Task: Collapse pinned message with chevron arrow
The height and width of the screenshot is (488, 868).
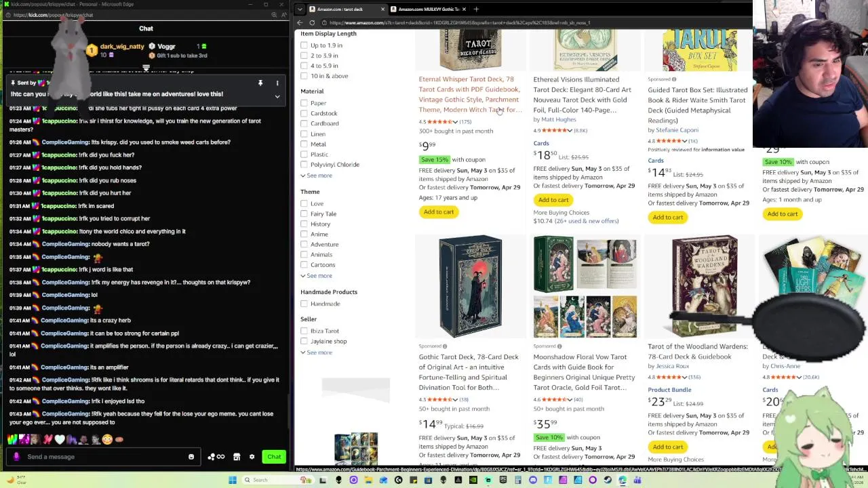Action: tap(277, 96)
